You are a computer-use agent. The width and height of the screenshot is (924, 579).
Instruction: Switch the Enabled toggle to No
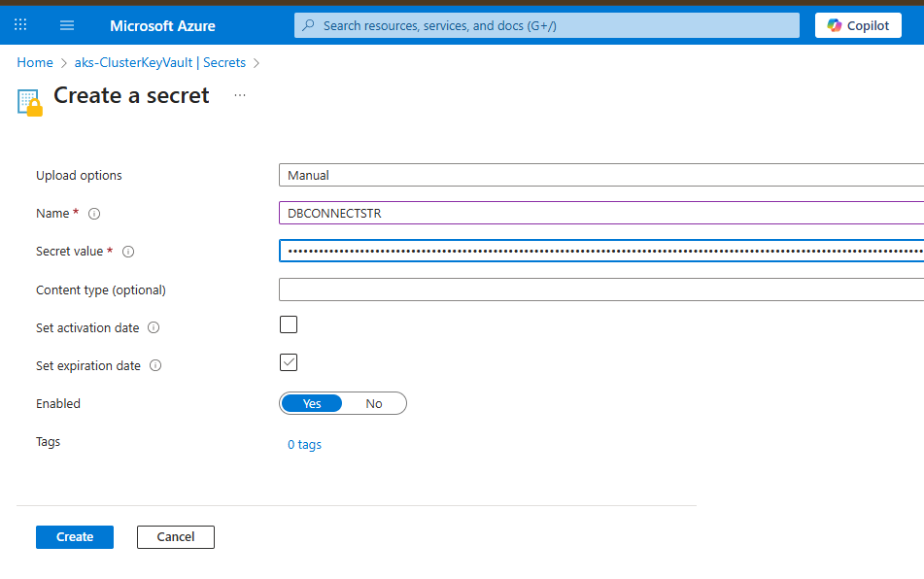[374, 403]
